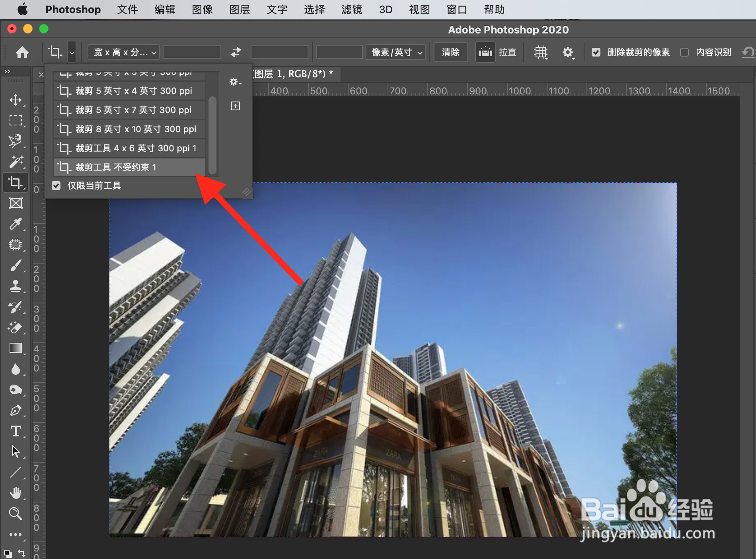Click the 拉直 label button
Image resolution: width=756 pixels, height=559 pixels.
[507, 52]
